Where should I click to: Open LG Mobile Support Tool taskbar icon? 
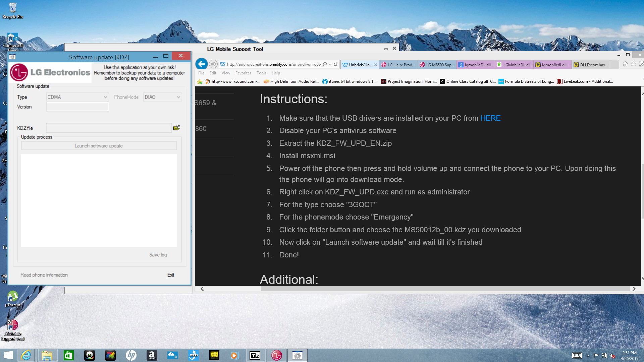(276, 355)
